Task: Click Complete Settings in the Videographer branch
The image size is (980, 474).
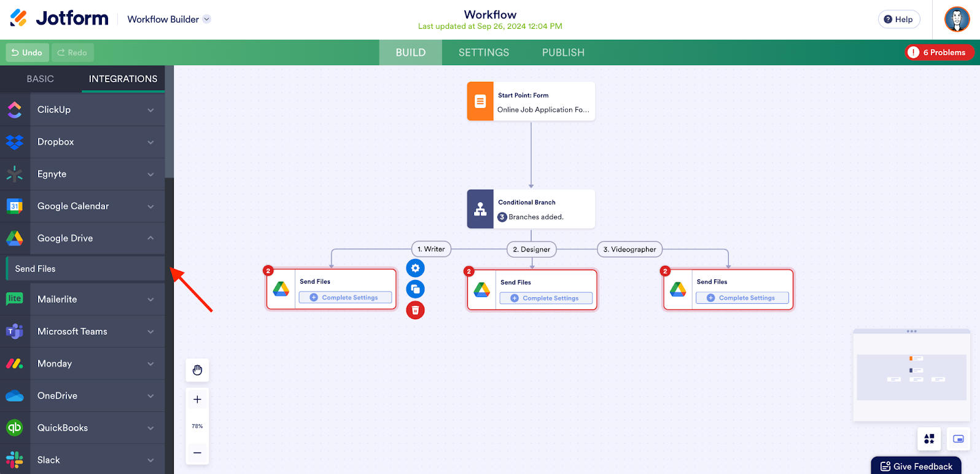Action: (x=742, y=298)
